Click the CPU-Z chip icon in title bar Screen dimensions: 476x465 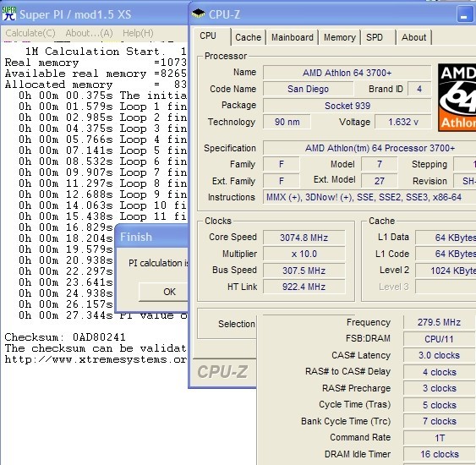click(x=198, y=14)
